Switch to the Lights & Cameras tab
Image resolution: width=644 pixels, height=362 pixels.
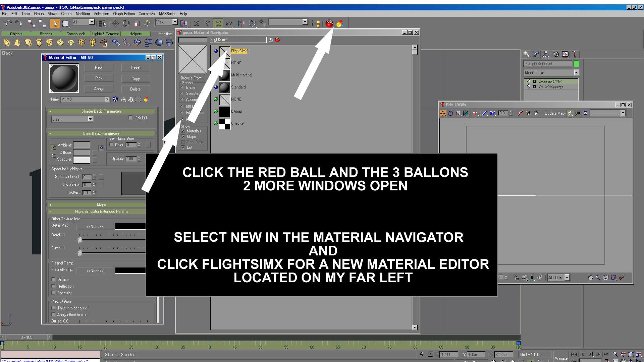click(x=105, y=34)
